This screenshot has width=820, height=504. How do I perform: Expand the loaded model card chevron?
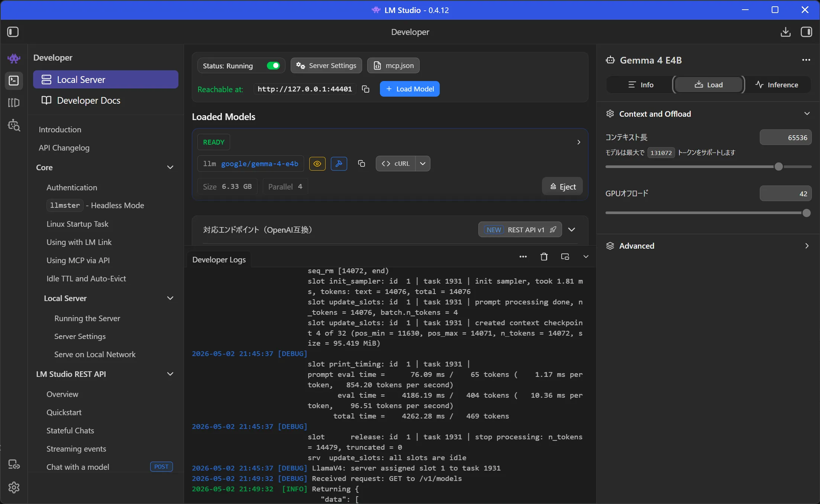[579, 142]
